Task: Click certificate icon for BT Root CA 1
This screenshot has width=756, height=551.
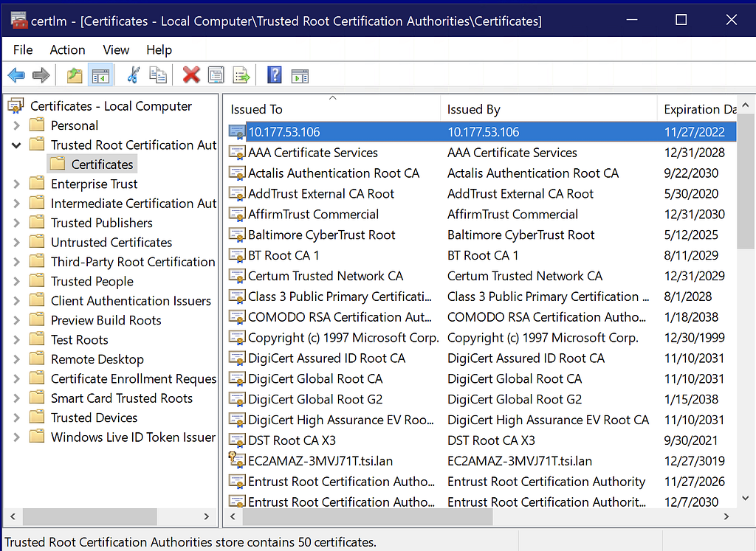Action: (237, 255)
